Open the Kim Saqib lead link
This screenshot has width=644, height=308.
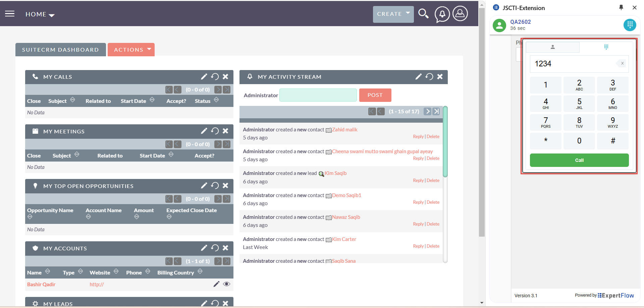pyautogui.click(x=336, y=173)
